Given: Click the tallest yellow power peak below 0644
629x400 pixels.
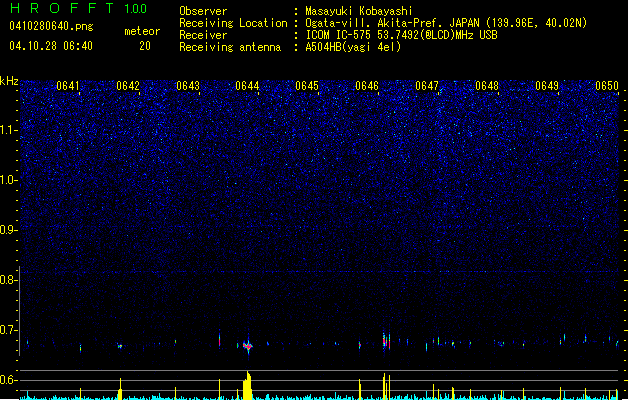Looking at the screenshot, I should [248, 385].
